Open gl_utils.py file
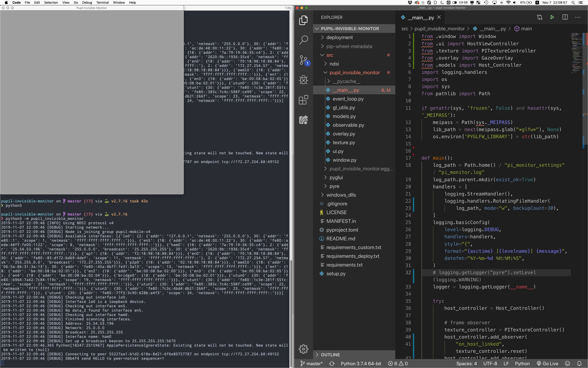This screenshot has width=588, height=368. point(354,108)
